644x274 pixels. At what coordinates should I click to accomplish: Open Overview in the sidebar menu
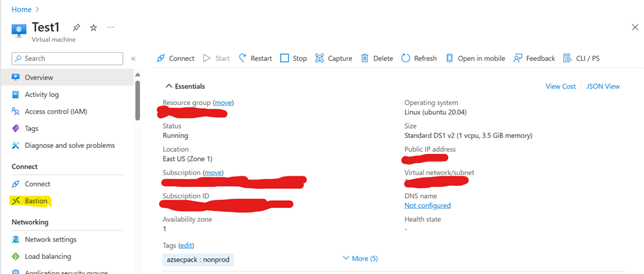pos(67,77)
